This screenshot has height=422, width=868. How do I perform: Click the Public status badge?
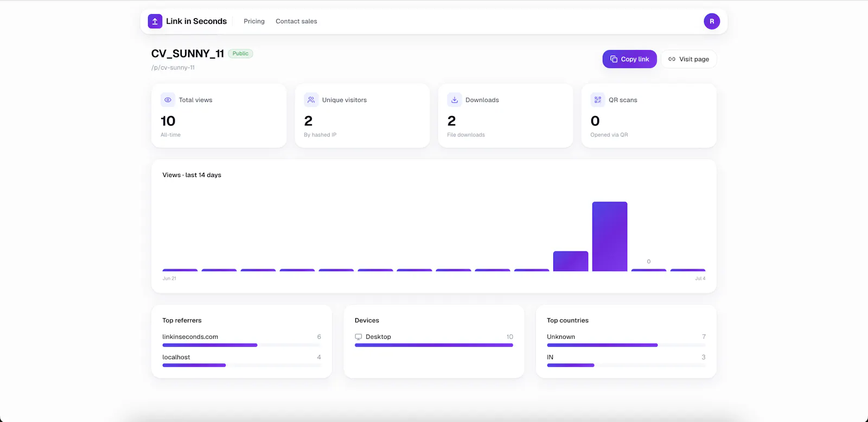(x=240, y=53)
